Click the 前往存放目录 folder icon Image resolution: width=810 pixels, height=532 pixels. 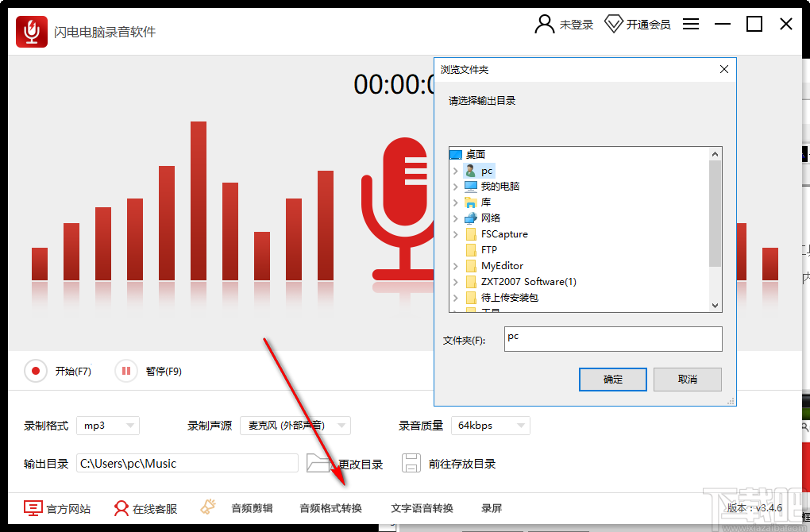(x=411, y=463)
